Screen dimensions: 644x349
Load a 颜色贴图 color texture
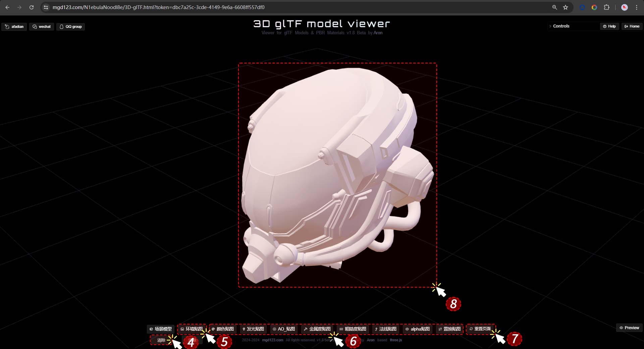(223, 329)
